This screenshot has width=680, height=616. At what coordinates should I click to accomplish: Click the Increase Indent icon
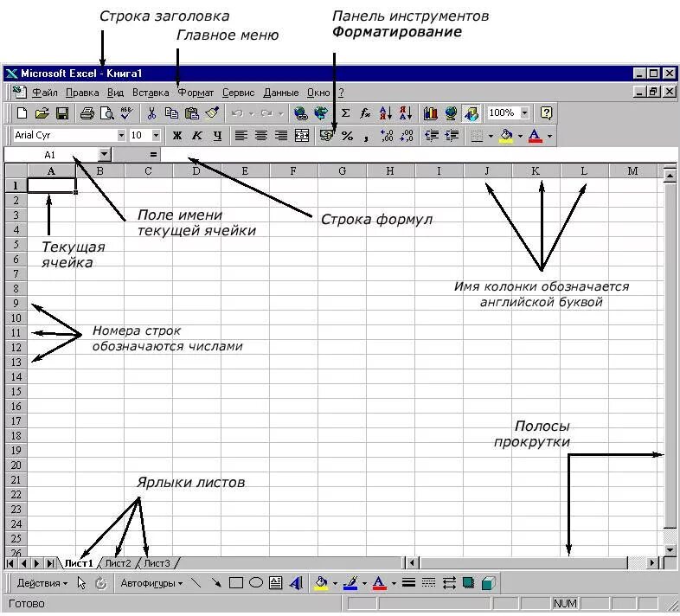coord(452,136)
